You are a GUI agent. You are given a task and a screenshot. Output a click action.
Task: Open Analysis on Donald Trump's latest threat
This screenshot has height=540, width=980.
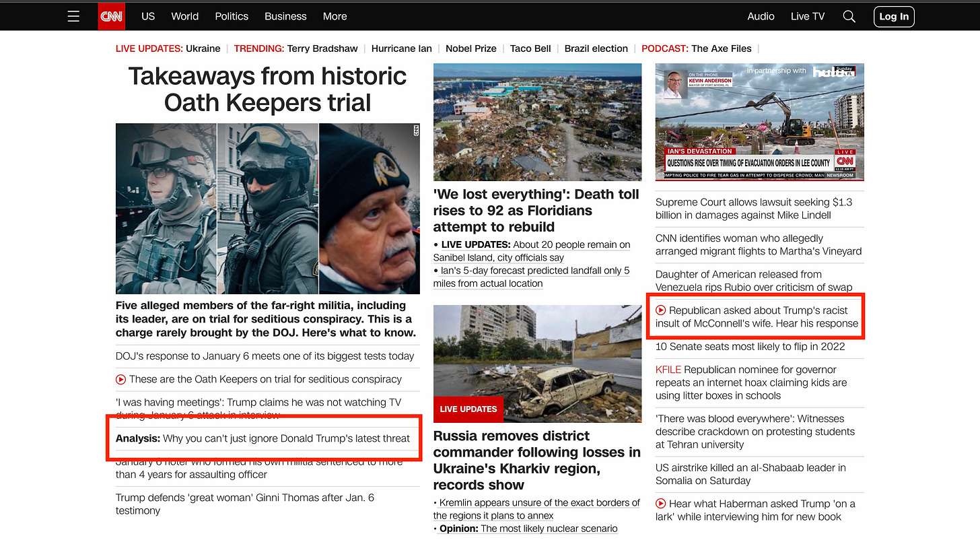point(262,438)
